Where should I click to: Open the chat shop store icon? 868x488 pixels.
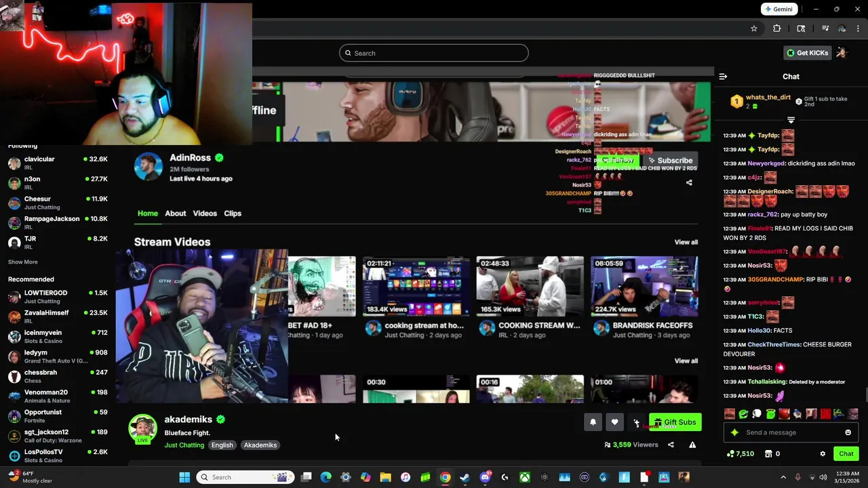(x=768, y=453)
